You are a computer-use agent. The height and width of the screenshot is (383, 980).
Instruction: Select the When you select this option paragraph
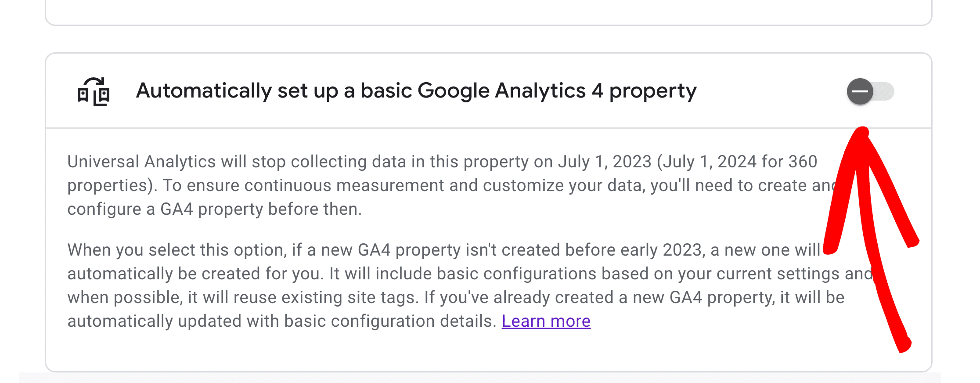point(470,285)
